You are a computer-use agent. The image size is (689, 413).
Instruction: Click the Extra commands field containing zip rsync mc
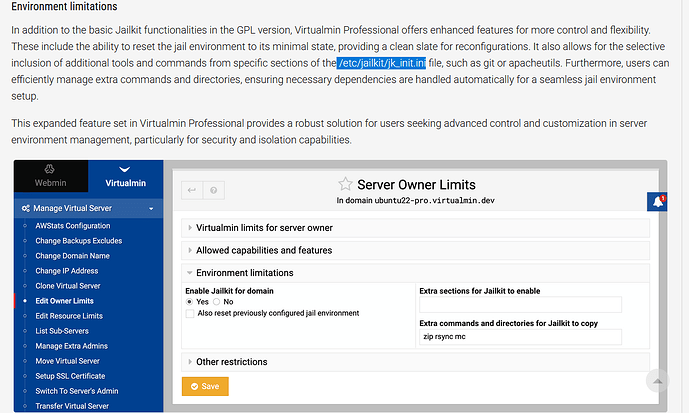point(520,337)
